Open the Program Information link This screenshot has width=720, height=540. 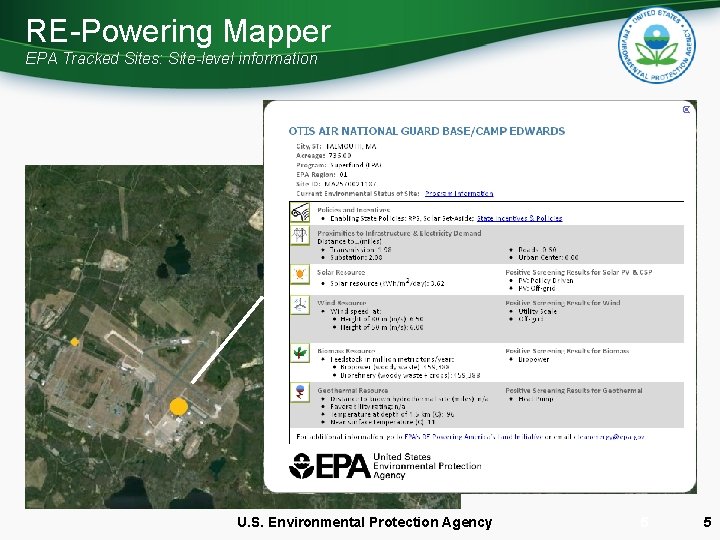pos(459,193)
